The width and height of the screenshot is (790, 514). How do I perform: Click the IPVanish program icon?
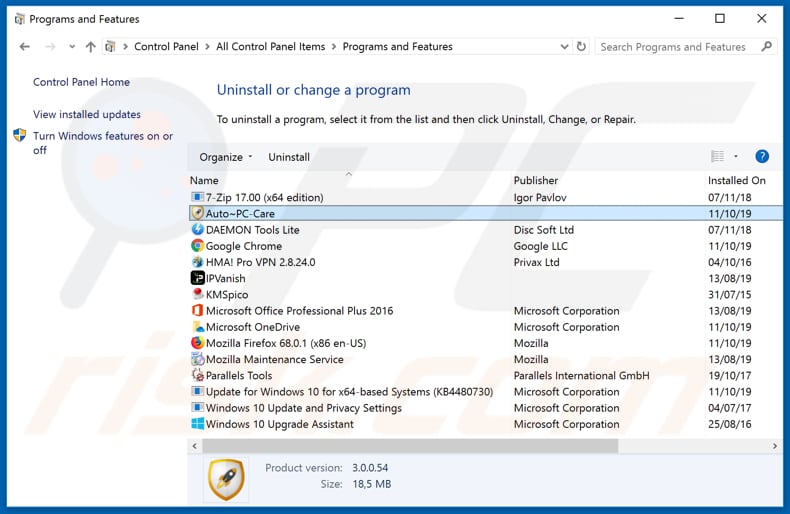pyautogui.click(x=198, y=278)
